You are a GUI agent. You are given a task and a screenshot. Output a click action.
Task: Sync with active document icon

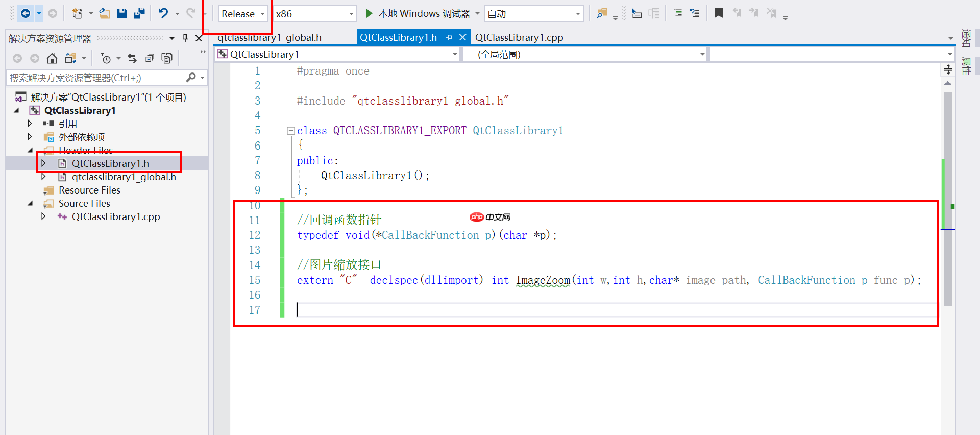(132, 58)
